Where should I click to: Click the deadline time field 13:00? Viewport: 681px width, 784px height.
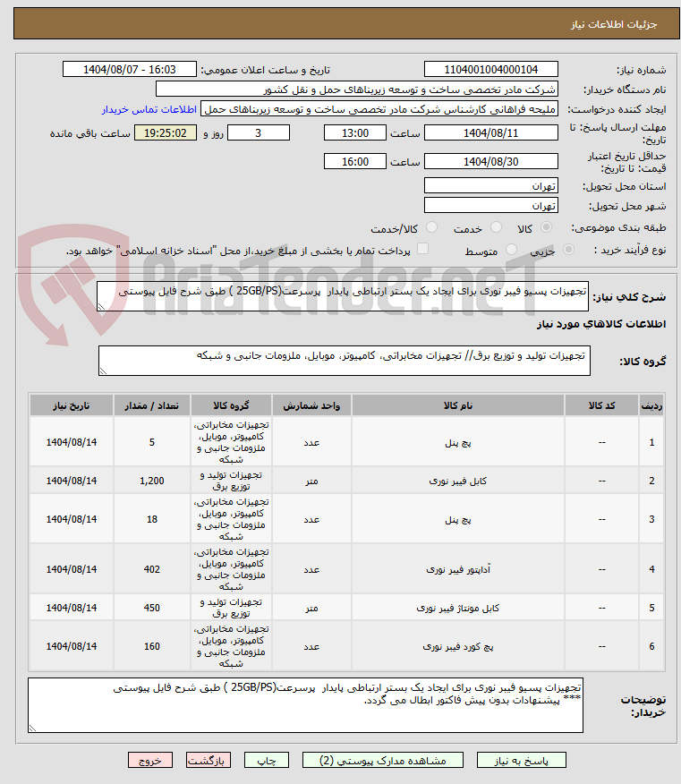click(355, 133)
